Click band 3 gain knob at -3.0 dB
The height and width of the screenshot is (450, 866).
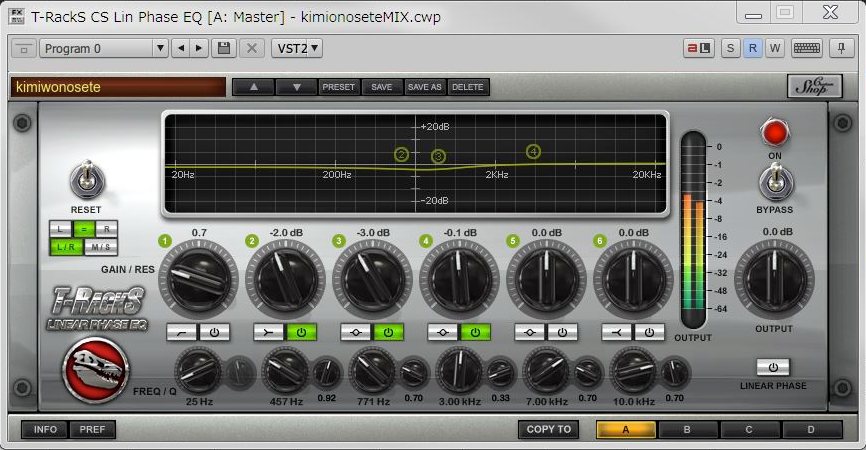click(x=372, y=280)
